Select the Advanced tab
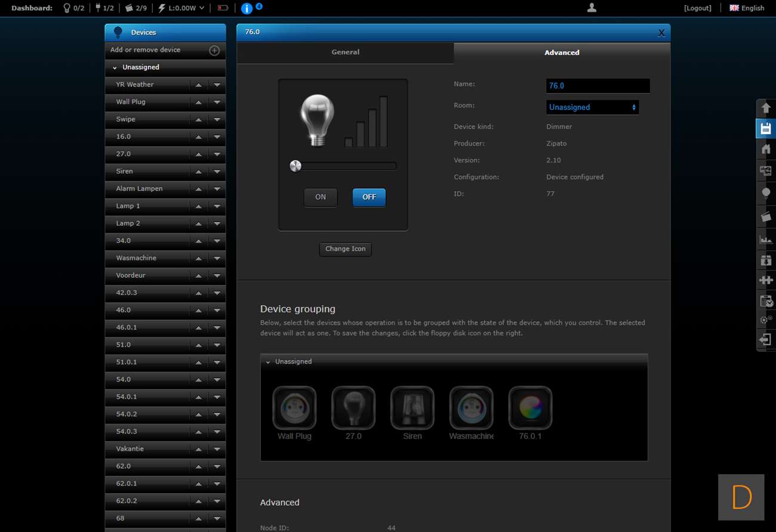The width and height of the screenshot is (776, 532). point(561,53)
